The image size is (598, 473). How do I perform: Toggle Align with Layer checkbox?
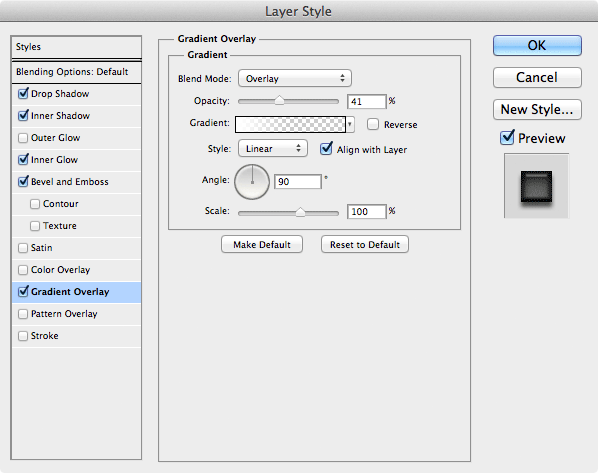[x=326, y=148]
